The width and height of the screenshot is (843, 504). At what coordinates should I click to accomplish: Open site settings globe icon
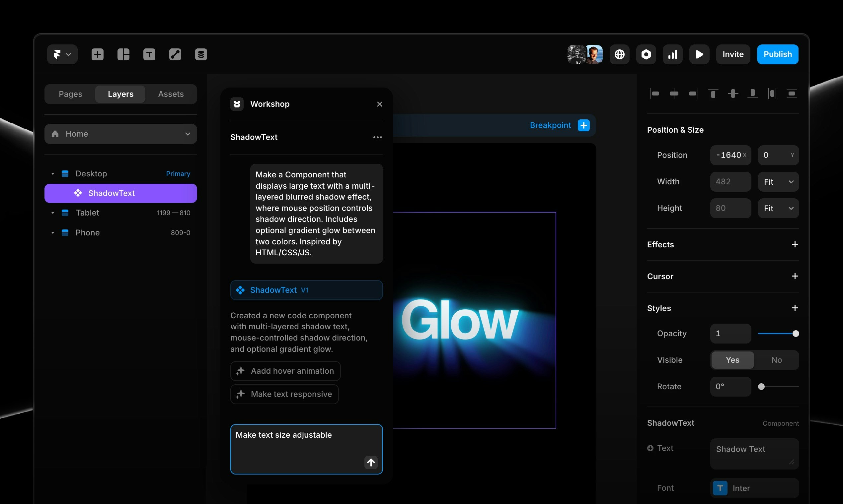pos(619,54)
